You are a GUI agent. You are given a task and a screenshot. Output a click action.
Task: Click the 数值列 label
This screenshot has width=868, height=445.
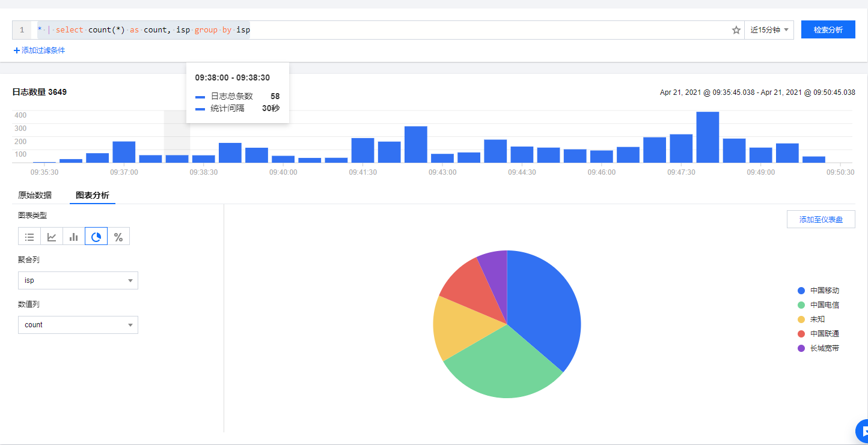29,304
